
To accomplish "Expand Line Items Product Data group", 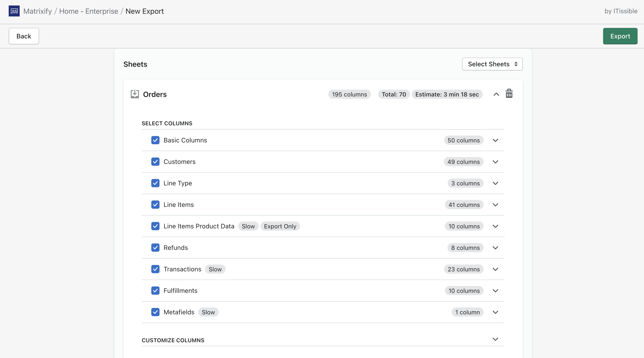I will 495,226.
